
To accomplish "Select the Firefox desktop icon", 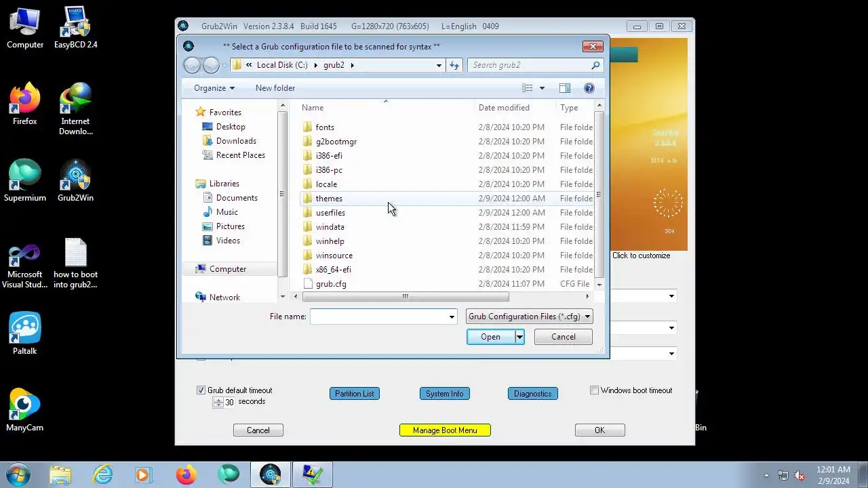I will click(24, 105).
